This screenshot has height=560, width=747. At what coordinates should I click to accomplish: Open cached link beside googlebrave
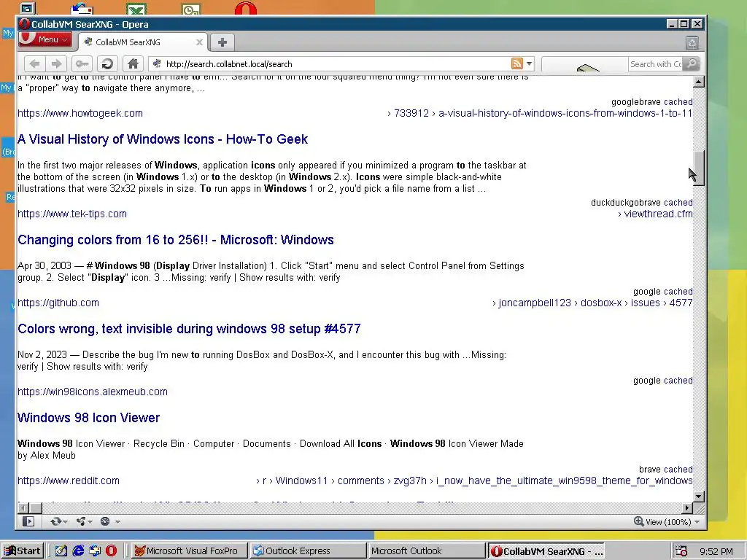tap(678, 102)
